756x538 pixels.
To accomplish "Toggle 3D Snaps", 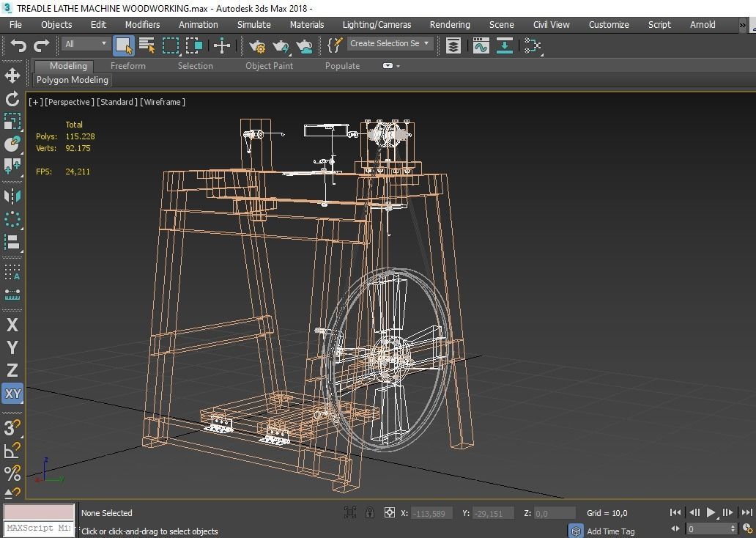I will [x=12, y=427].
